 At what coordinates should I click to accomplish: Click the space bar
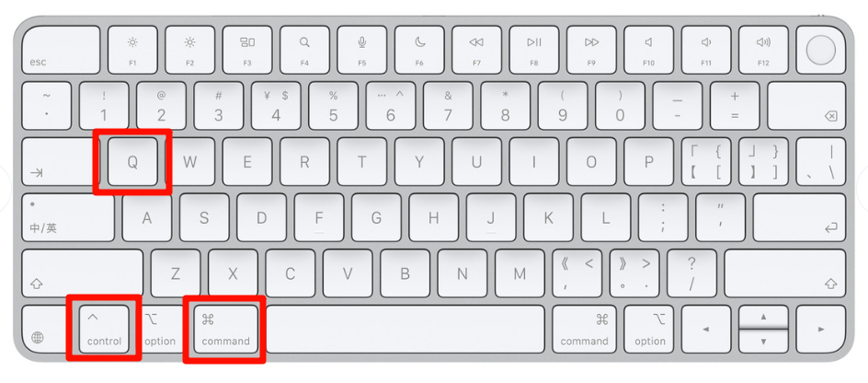pos(405,328)
